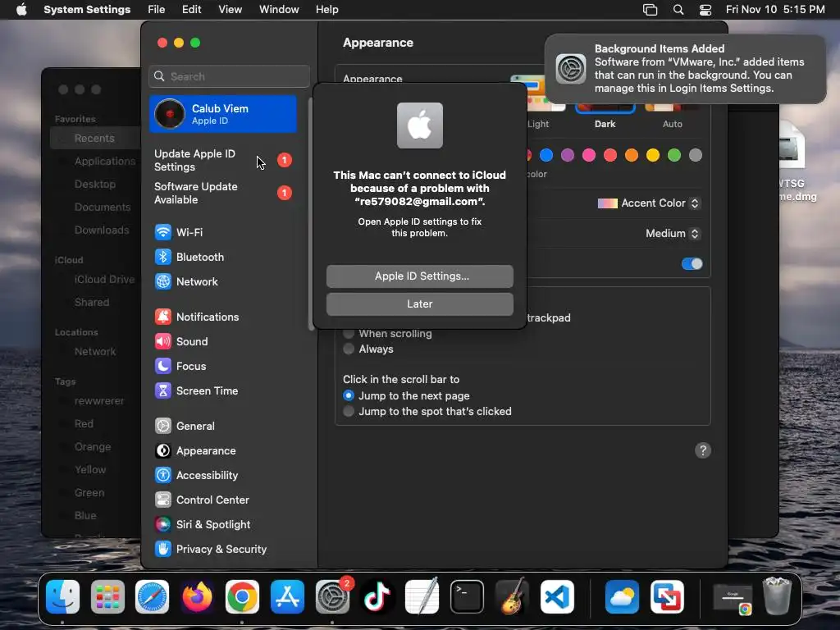
Task: Pick the green accent color swatch
Action: click(674, 155)
